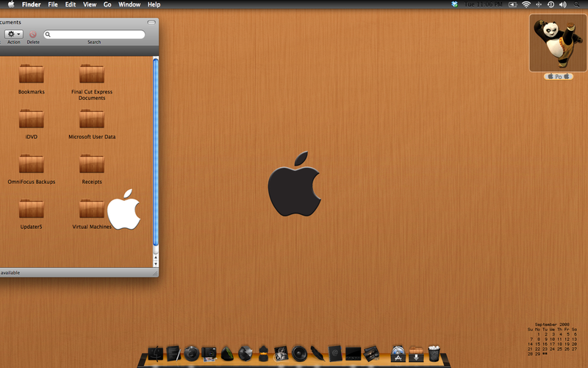Open the Window menu
The height and width of the screenshot is (368, 588).
129,4
